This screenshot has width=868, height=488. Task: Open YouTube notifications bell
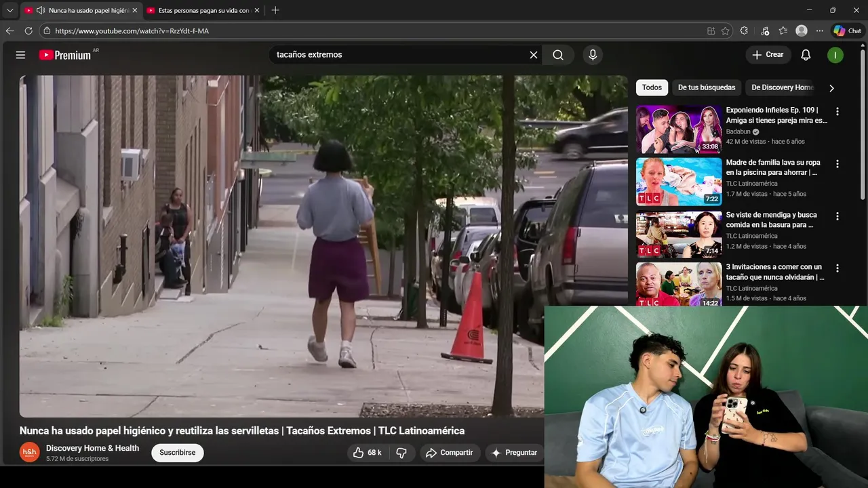(806, 55)
